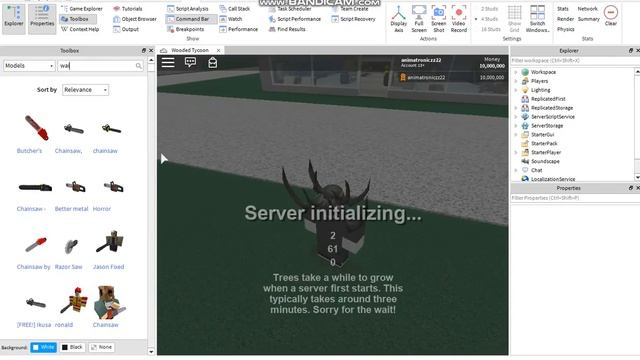Screen dimensions: 640x360
Task: Expand the ServerScriptService node
Action: pyautogui.click(x=516, y=117)
